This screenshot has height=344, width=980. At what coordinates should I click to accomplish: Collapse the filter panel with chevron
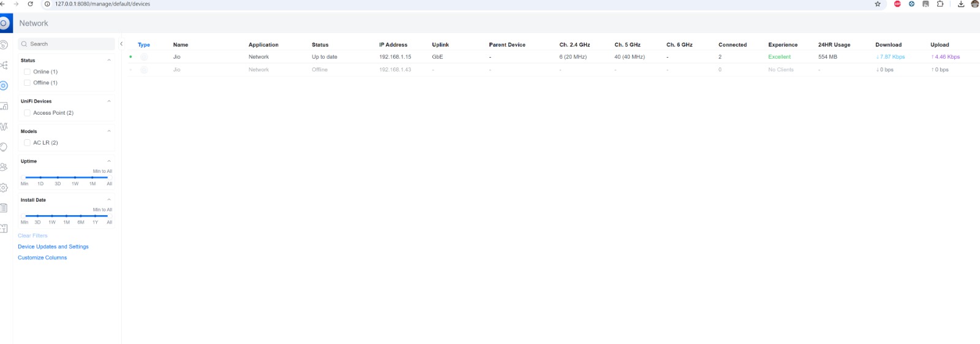coord(121,44)
